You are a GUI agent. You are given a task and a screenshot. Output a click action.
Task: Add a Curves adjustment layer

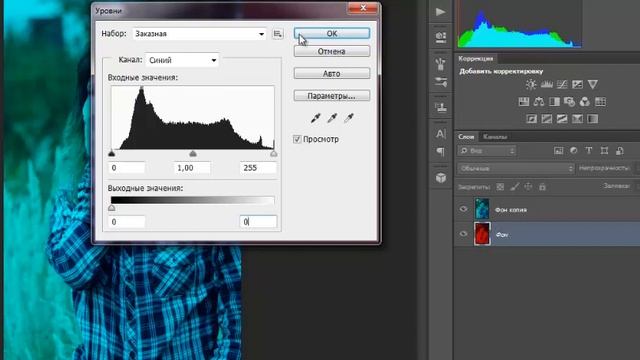562,84
